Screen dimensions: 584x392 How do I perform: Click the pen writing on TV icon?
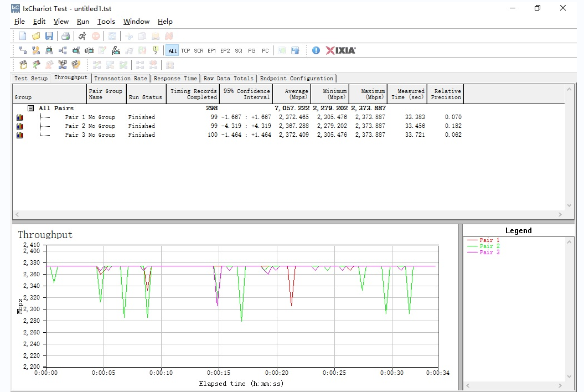(x=116, y=50)
